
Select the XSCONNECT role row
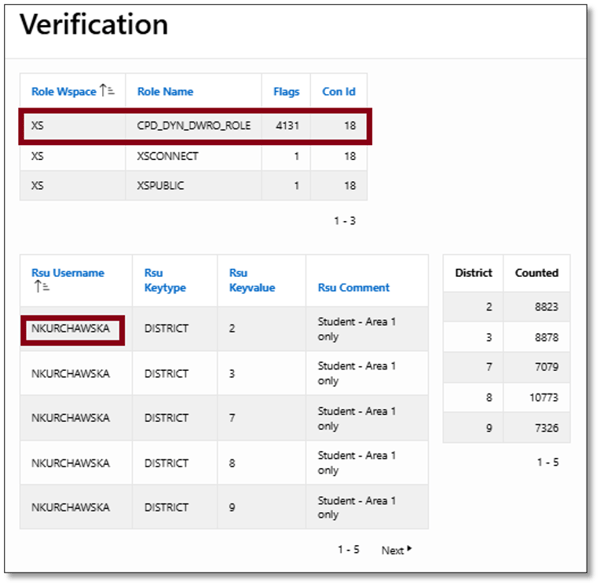click(x=167, y=157)
